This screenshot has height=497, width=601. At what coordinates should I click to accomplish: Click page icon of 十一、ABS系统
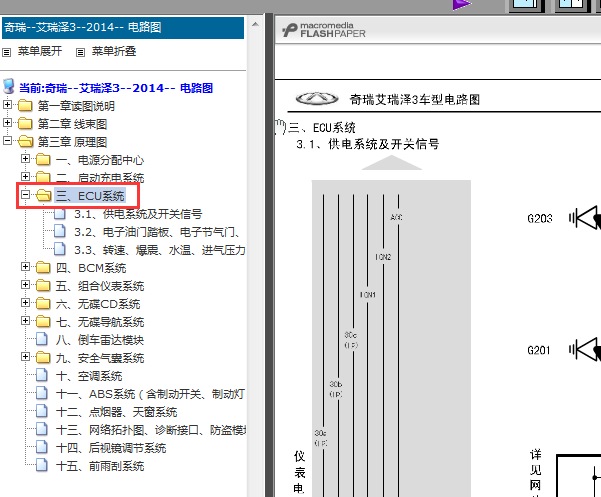pos(42,393)
